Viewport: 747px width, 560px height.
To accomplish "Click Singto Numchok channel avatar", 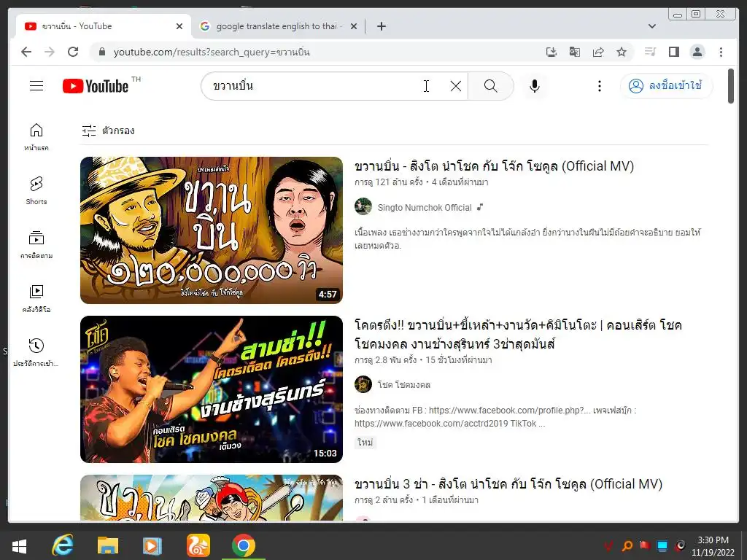I will point(363,206).
